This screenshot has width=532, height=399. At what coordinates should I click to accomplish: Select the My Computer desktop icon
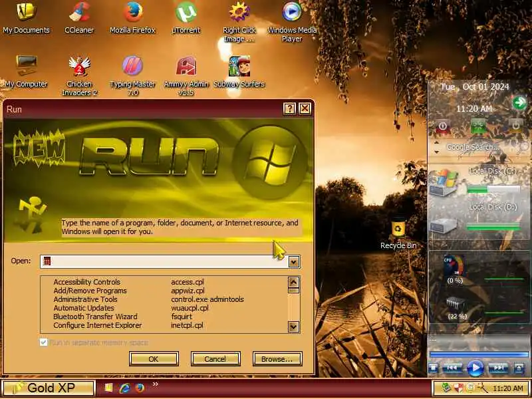pyautogui.click(x=26, y=72)
